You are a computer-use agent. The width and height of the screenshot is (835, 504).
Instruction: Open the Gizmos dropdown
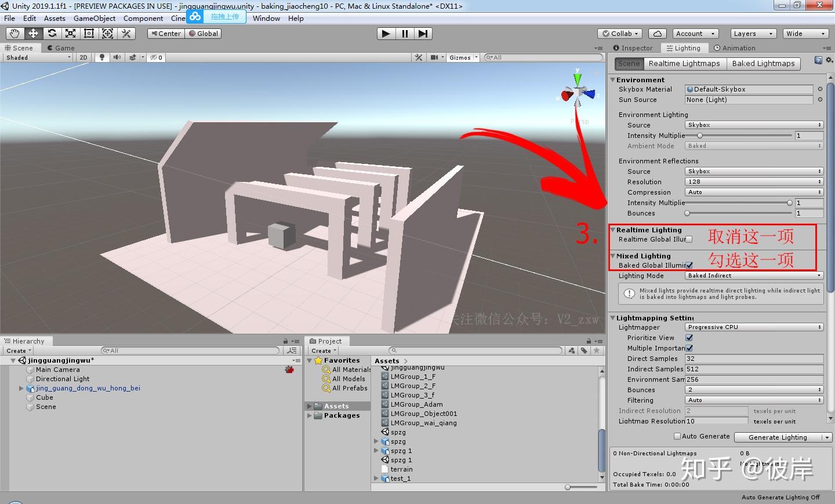click(463, 57)
